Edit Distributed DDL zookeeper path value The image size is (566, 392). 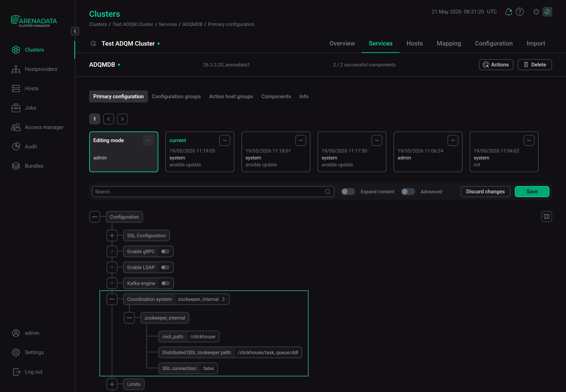(x=268, y=352)
